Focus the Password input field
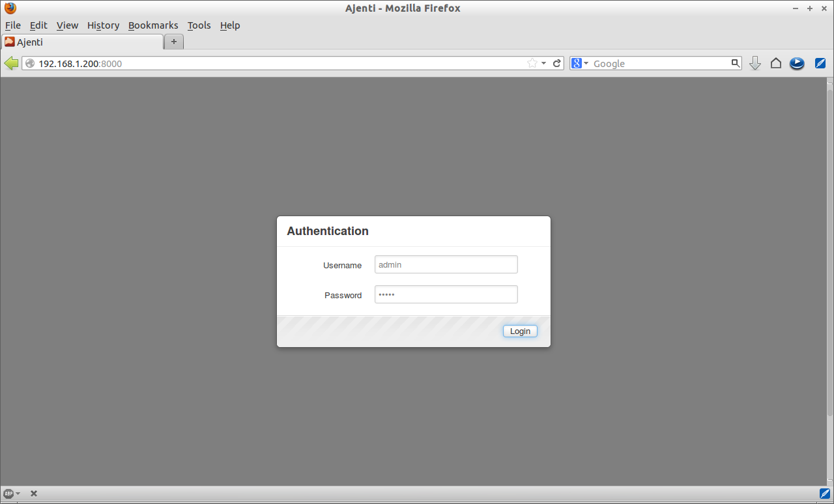 click(x=446, y=294)
